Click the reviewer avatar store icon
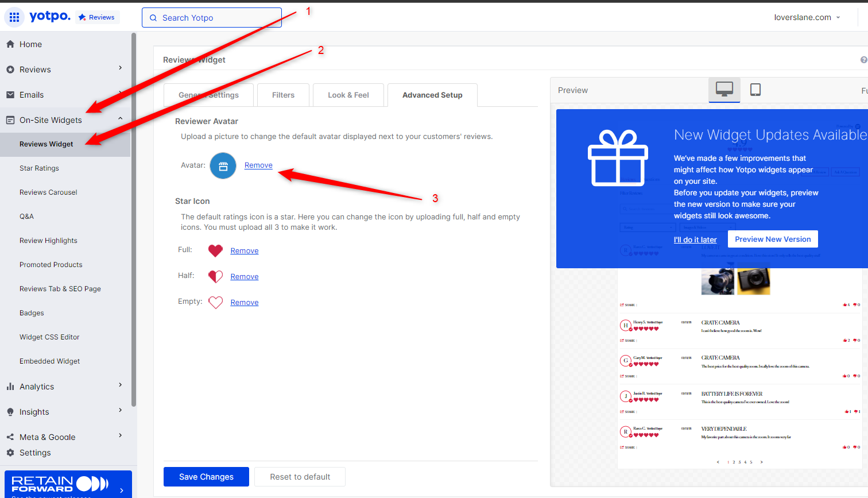The width and height of the screenshot is (868, 498). (223, 166)
